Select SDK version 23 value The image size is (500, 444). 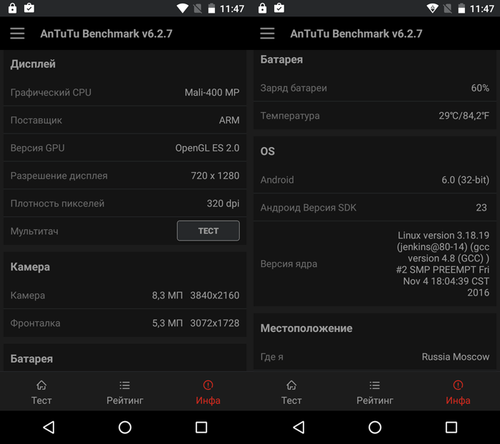pyautogui.click(x=481, y=208)
